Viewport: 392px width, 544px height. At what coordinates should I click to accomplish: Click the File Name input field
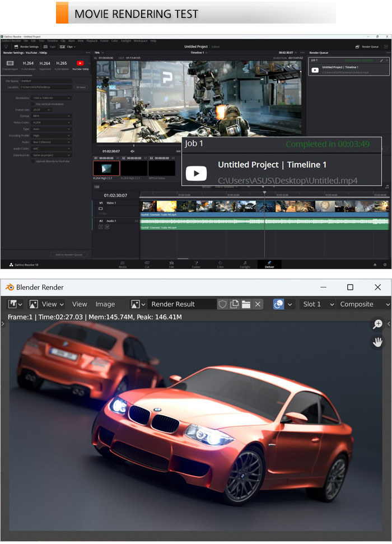[x=46, y=81]
